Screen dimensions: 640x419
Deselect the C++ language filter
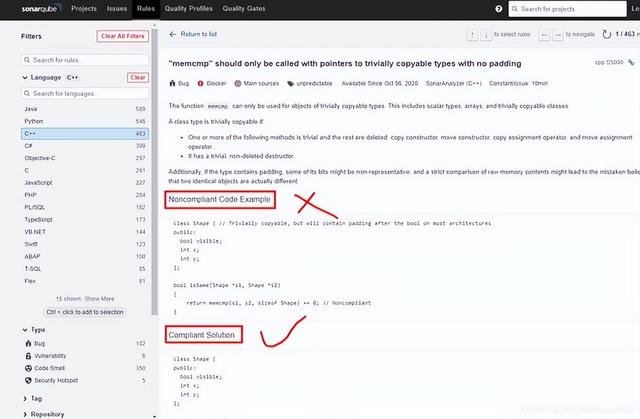click(85, 133)
